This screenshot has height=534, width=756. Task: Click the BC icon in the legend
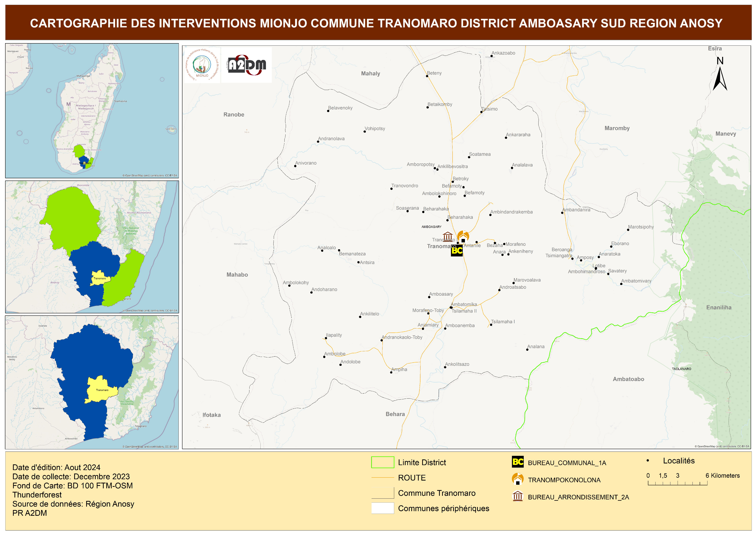(x=518, y=462)
